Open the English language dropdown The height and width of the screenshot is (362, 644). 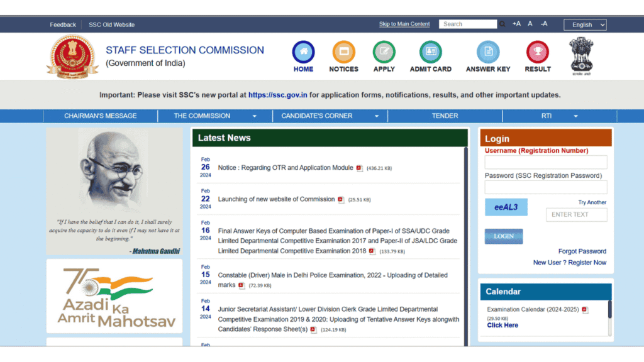(586, 25)
